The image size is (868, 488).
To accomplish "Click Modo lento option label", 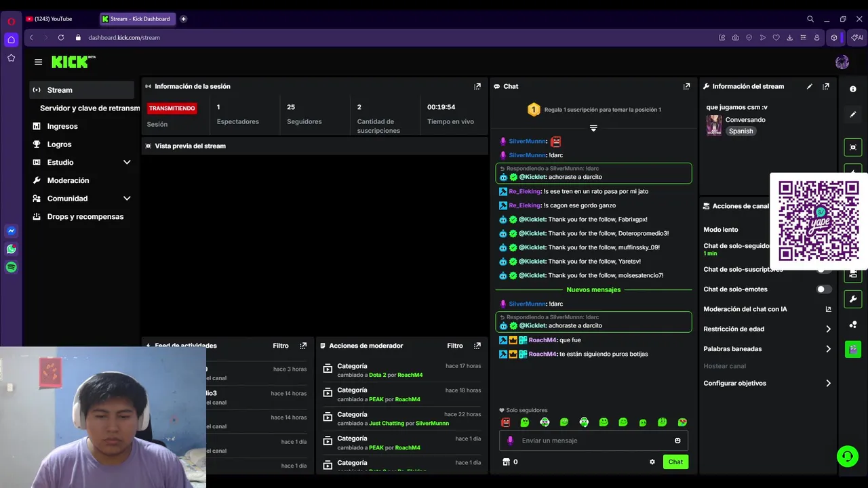I will coord(721,230).
